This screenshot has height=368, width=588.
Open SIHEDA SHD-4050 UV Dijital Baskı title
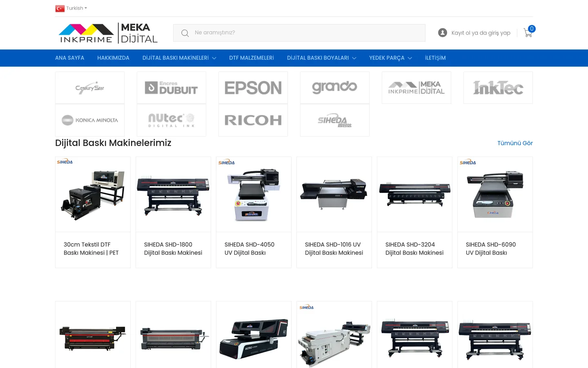point(249,249)
